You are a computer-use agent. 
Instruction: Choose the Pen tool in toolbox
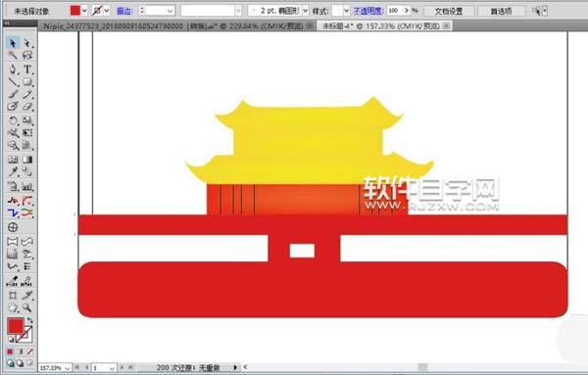point(13,70)
